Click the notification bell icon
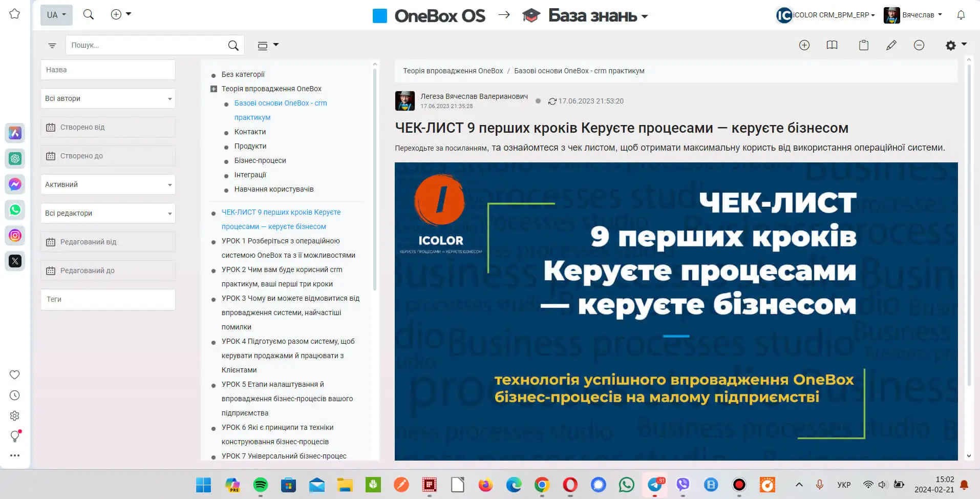 click(x=961, y=15)
